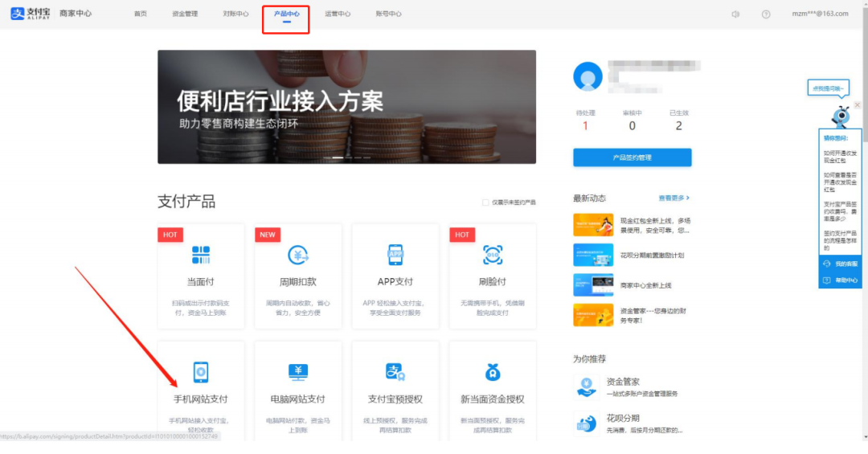Open 我的客服 in side panel
Image resolution: width=868 pixels, height=454 pixels.
841,264
